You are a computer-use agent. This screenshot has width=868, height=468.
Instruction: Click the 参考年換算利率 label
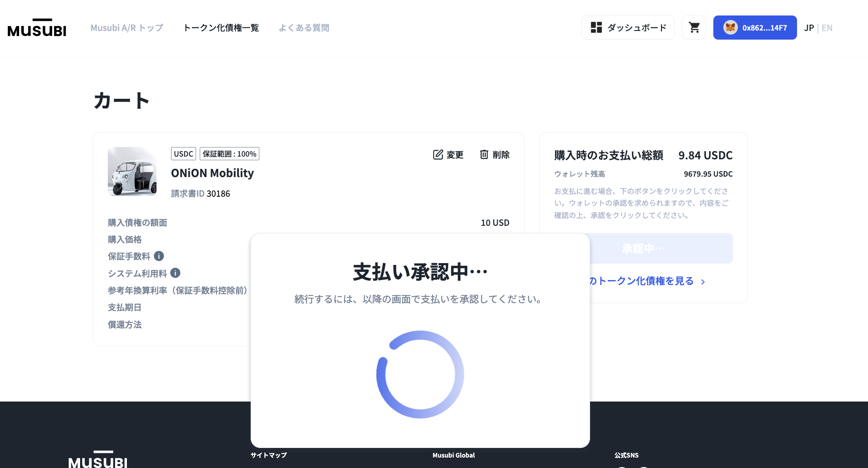point(177,290)
